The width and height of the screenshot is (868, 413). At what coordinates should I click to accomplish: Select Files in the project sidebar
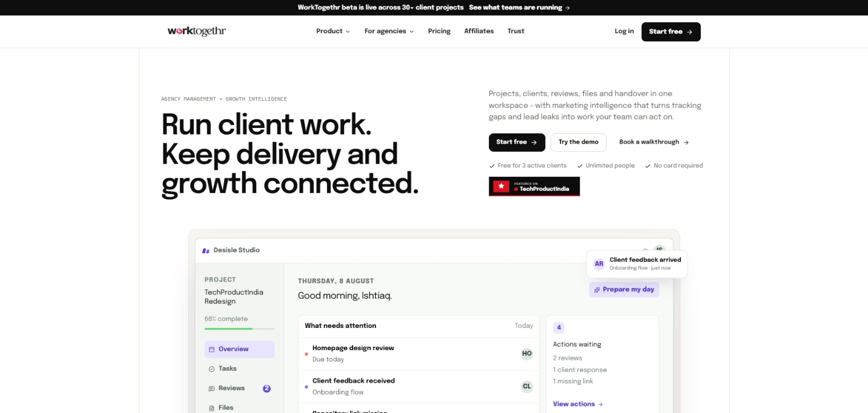pos(239,408)
